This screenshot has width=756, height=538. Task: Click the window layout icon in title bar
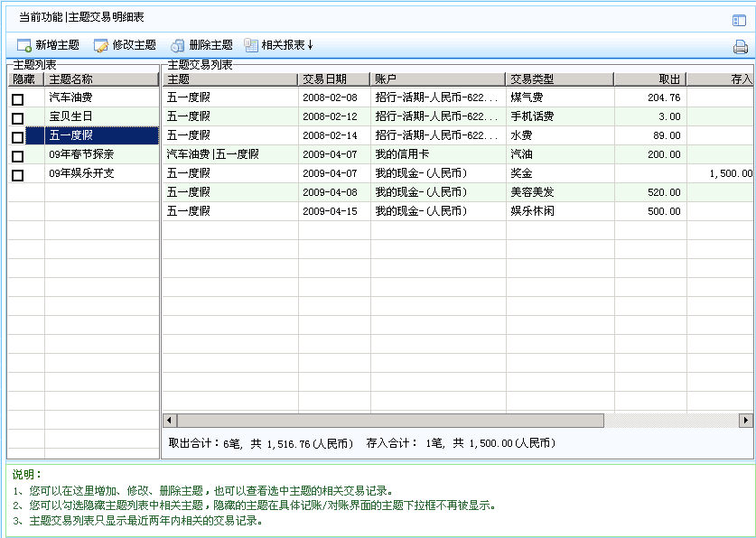pyautogui.click(x=739, y=20)
